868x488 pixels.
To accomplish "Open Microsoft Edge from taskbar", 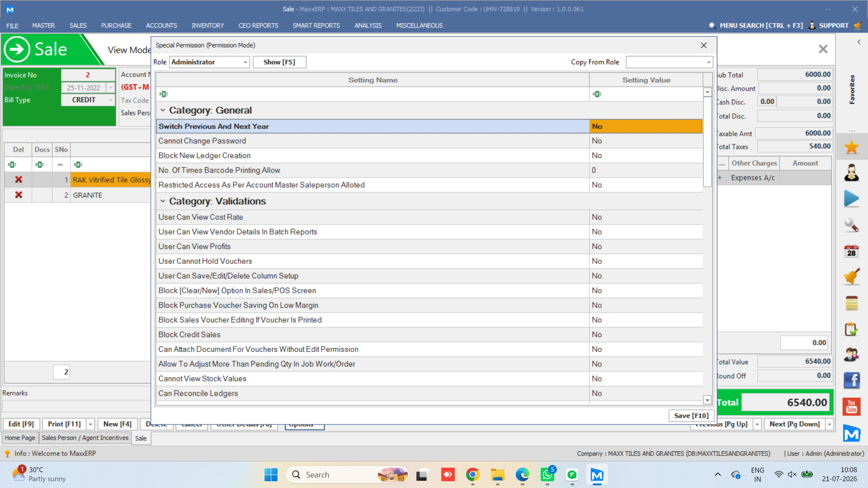I will tap(522, 475).
